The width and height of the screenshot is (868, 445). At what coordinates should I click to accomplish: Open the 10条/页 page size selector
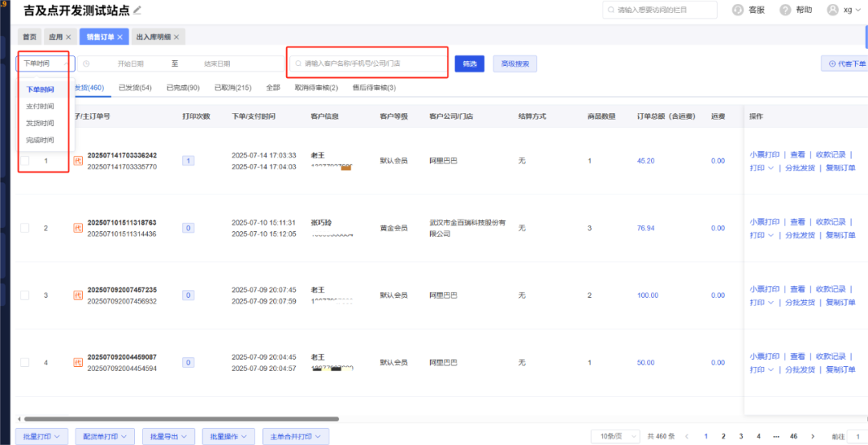click(615, 436)
